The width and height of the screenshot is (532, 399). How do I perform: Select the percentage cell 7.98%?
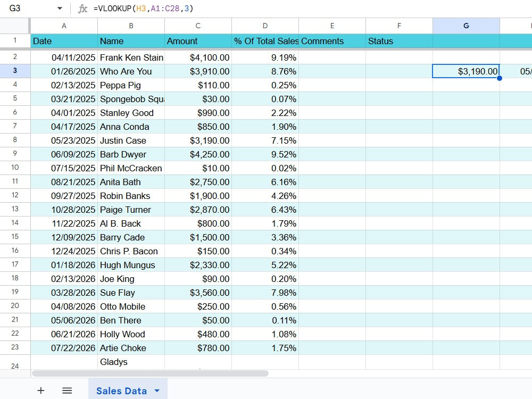pyautogui.click(x=265, y=293)
